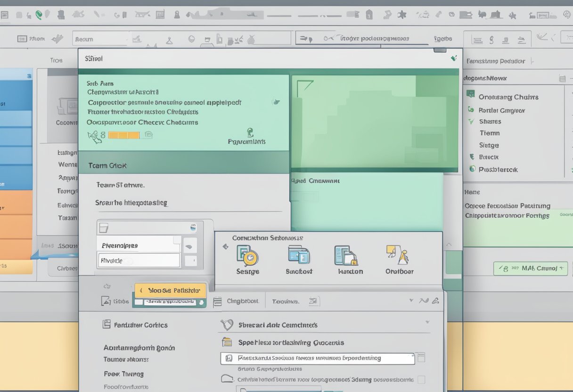Click the orange progress bar in green panel

(124, 135)
